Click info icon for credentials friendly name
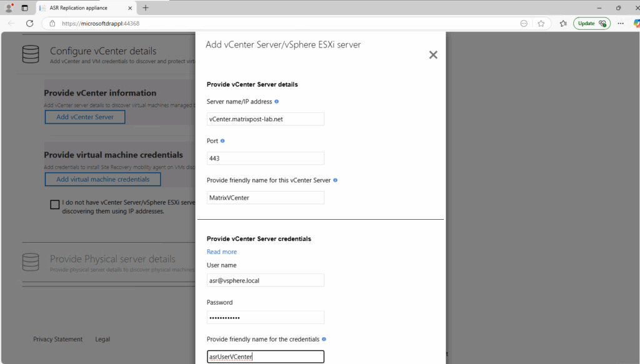Image resolution: width=640 pixels, height=364 pixels. tap(324, 339)
